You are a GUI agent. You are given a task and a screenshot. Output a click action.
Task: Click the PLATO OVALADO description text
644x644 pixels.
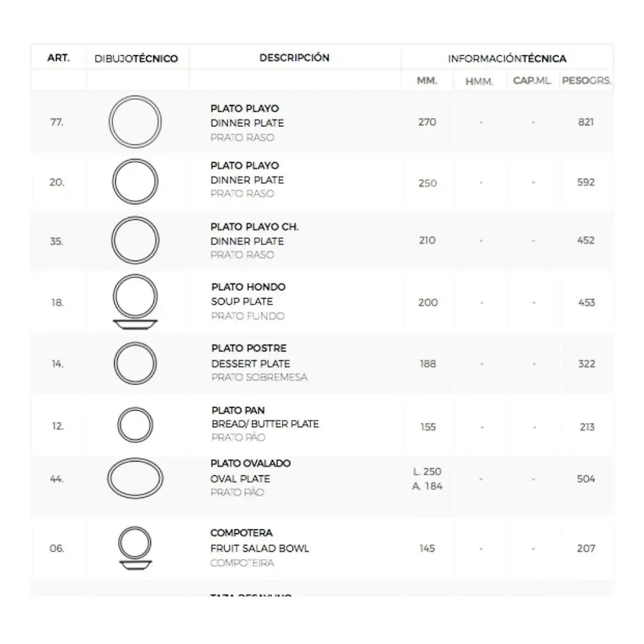pos(251,464)
